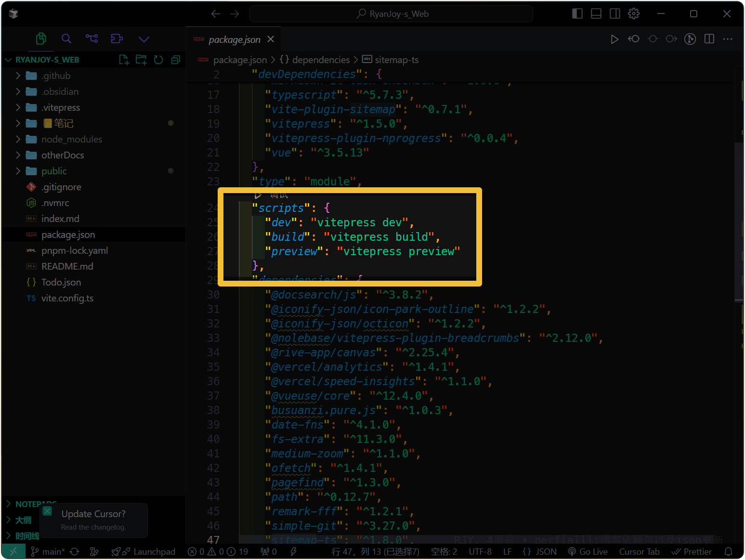The height and width of the screenshot is (560, 745).
Task: Toggle the primary sidebar layout button
Action: [x=577, y=13]
